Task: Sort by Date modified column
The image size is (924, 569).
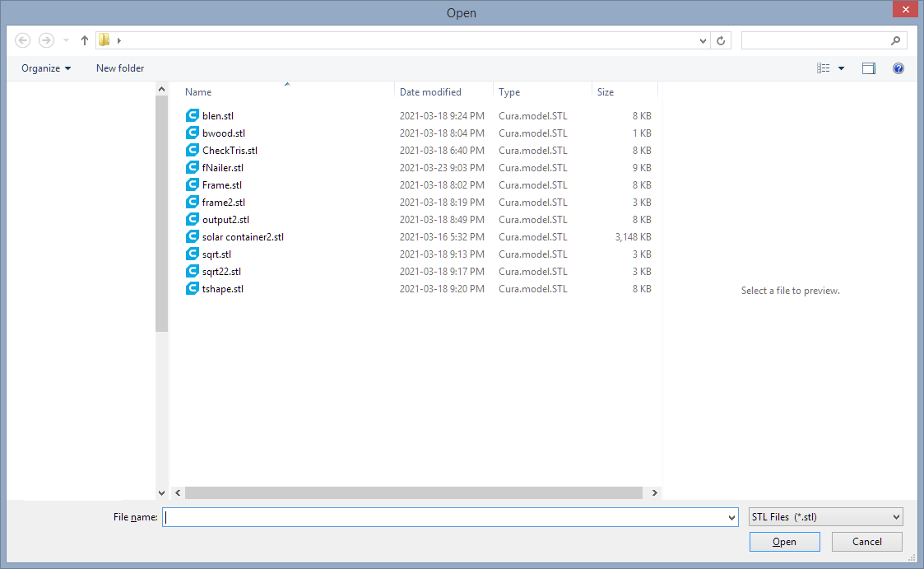Action: click(x=430, y=92)
